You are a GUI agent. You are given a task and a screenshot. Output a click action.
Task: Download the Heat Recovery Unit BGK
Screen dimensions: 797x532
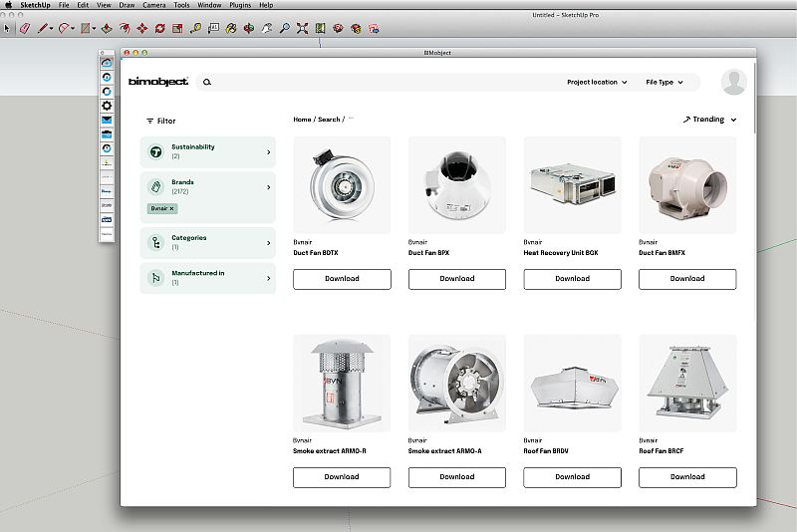[x=572, y=279]
